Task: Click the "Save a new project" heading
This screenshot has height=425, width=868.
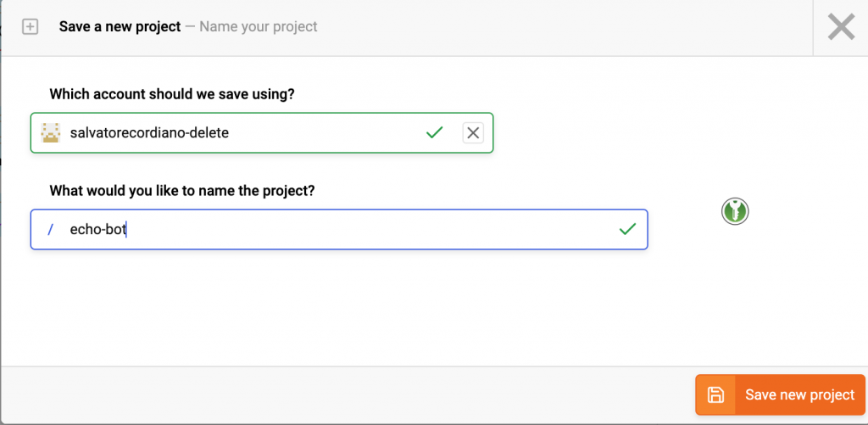Action: pos(120,26)
